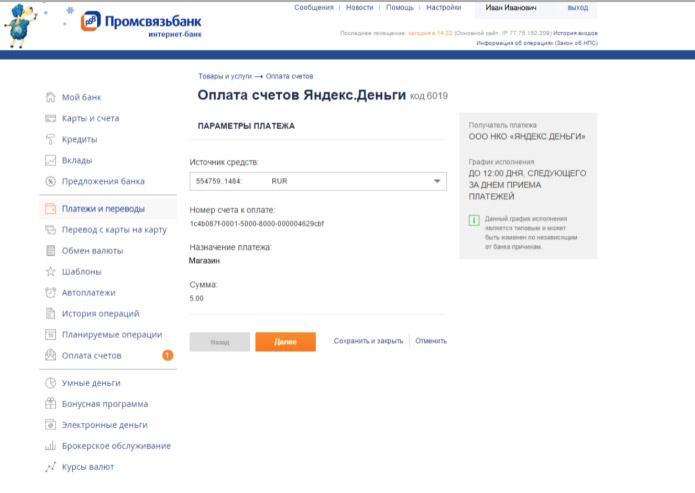Click the document icon beside История операций

pos(51,313)
